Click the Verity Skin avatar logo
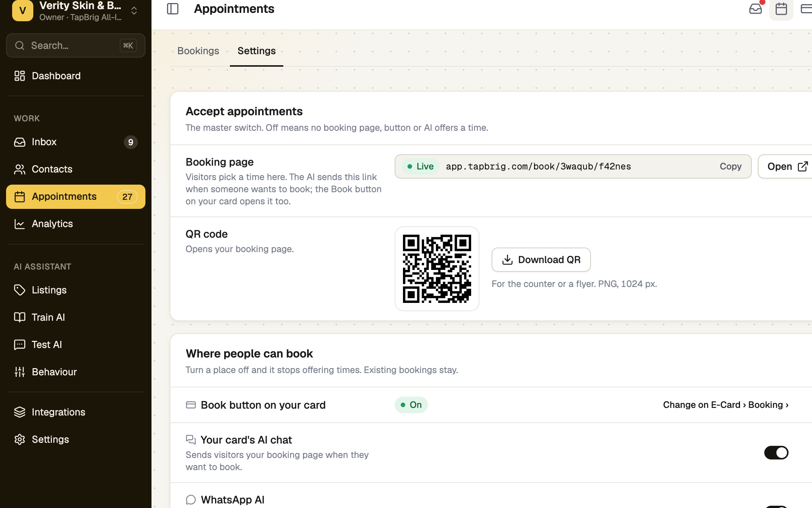 tap(23, 10)
